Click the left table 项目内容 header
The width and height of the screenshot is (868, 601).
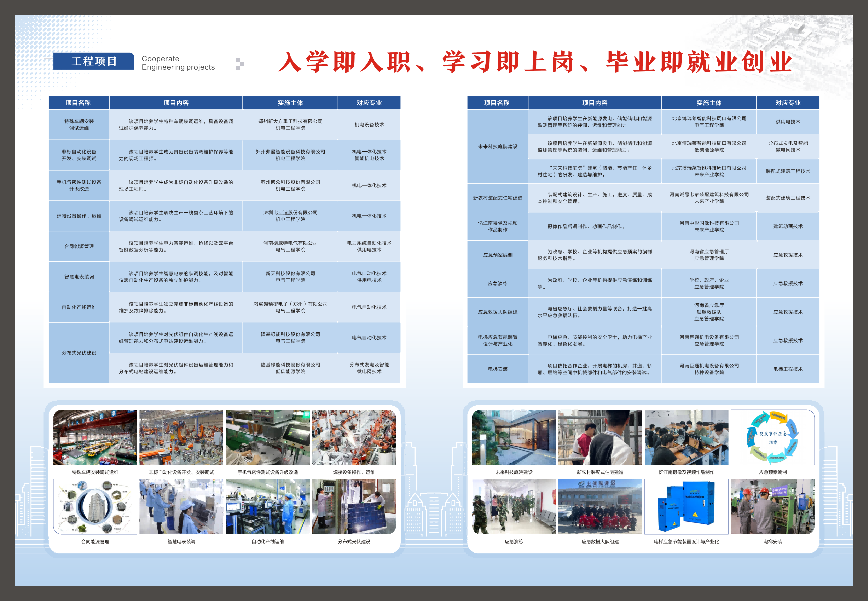pos(176,103)
